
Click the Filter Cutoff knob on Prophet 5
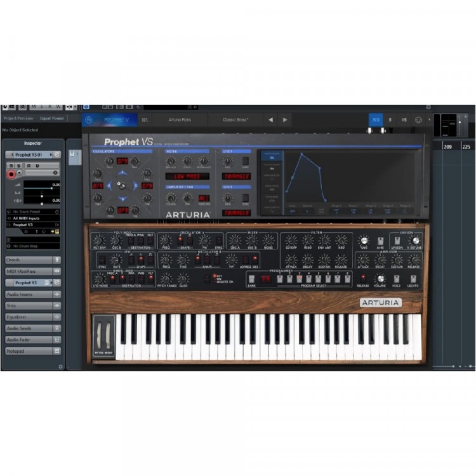[291, 241]
